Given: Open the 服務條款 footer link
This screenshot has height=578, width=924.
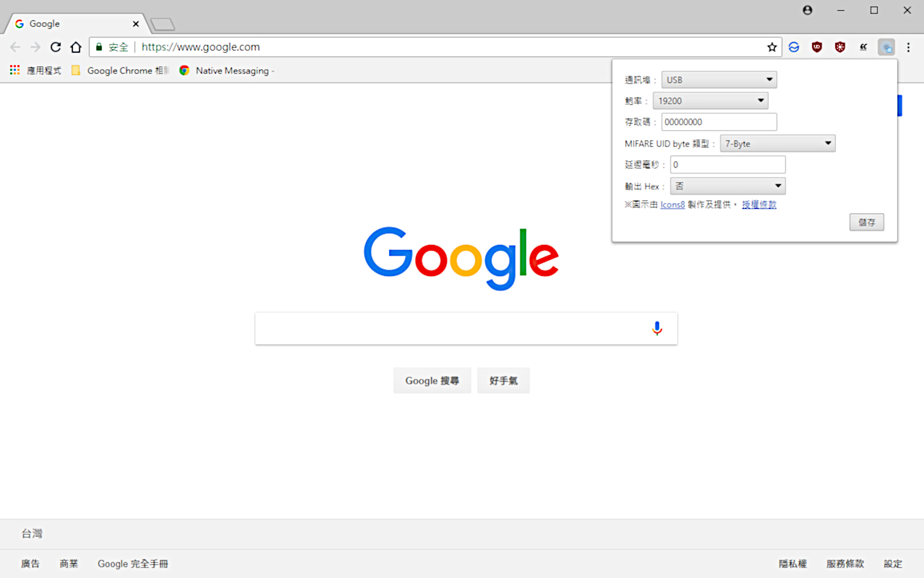Looking at the screenshot, I should [x=845, y=564].
